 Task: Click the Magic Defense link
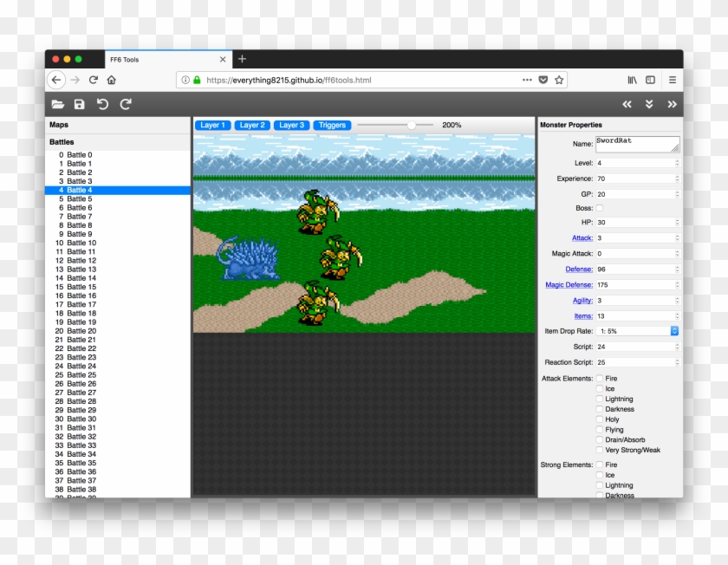coord(569,284)
